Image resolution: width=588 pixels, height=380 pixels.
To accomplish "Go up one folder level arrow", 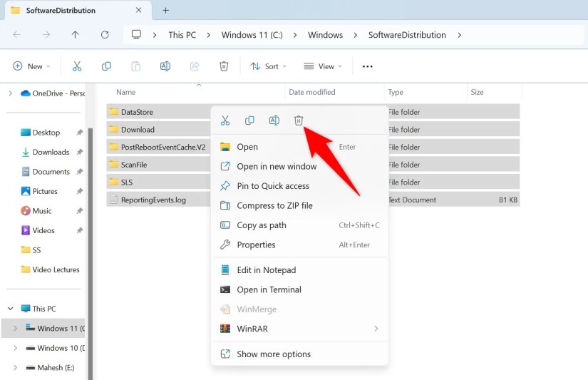I will (x=76, y=35).
